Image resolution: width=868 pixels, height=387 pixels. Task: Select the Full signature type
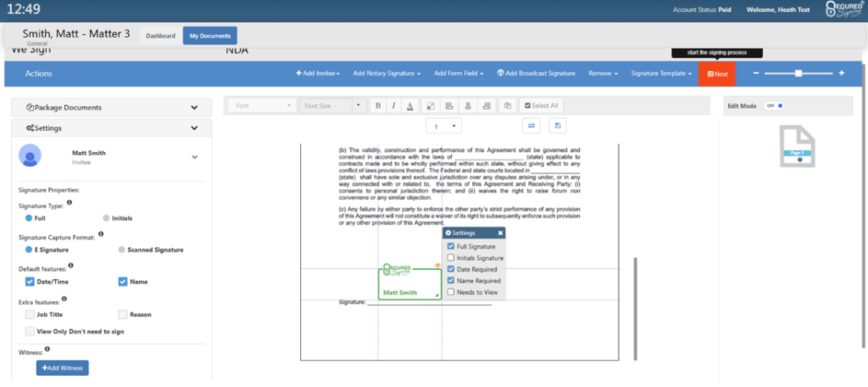29,218
